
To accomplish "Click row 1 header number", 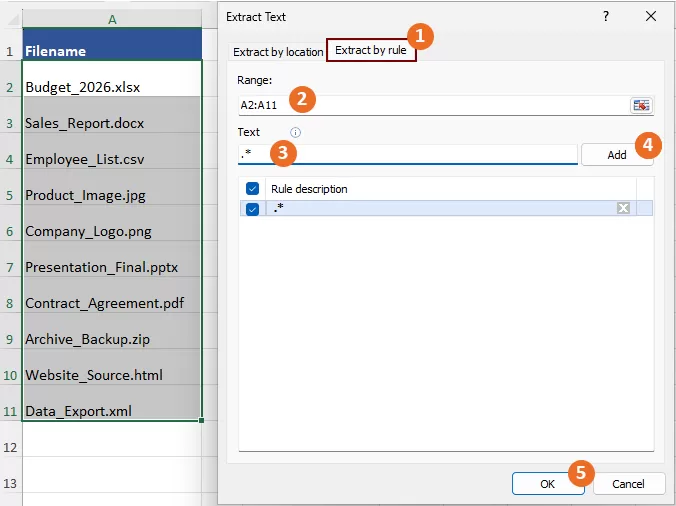I will click(11, 44).
